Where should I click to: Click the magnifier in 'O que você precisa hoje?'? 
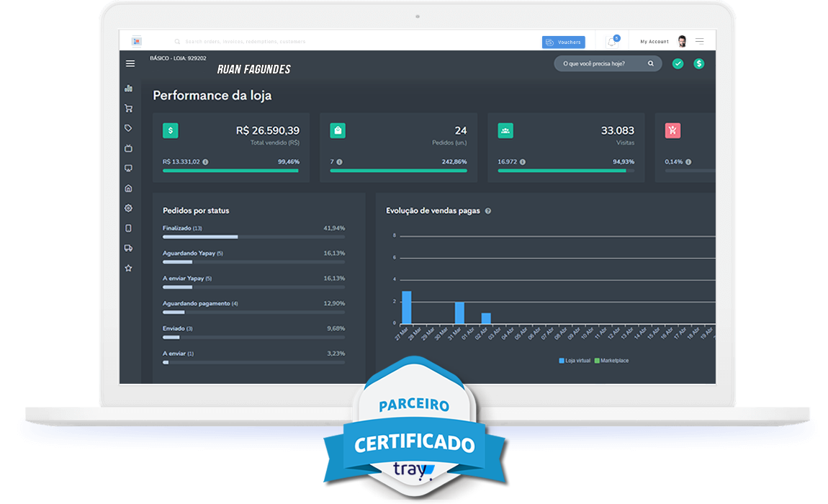point(651,63)
